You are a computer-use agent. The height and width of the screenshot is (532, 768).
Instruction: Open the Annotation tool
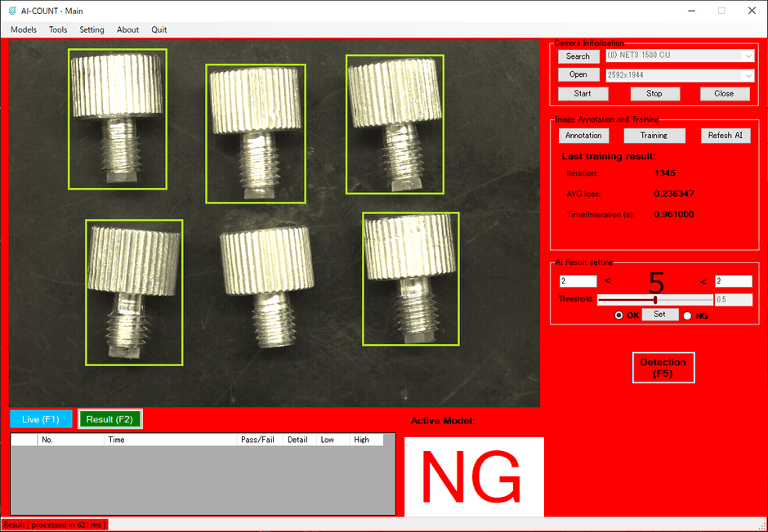pyautogui.click(x=583, y=136)
